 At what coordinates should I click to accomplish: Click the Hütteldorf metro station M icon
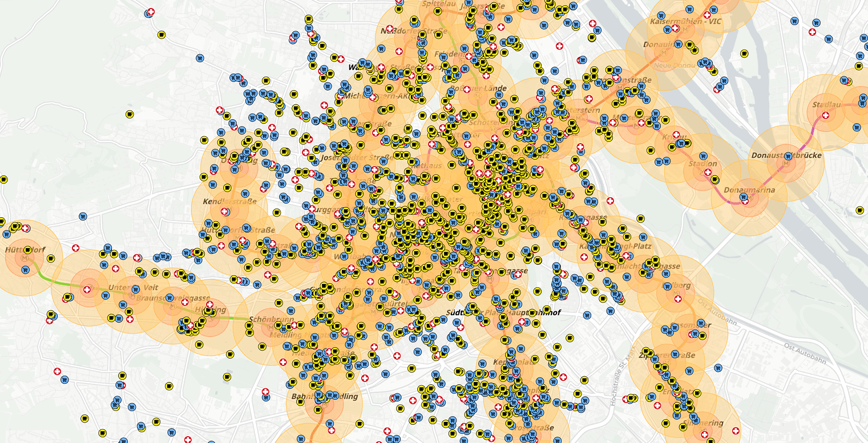(26, 258)
